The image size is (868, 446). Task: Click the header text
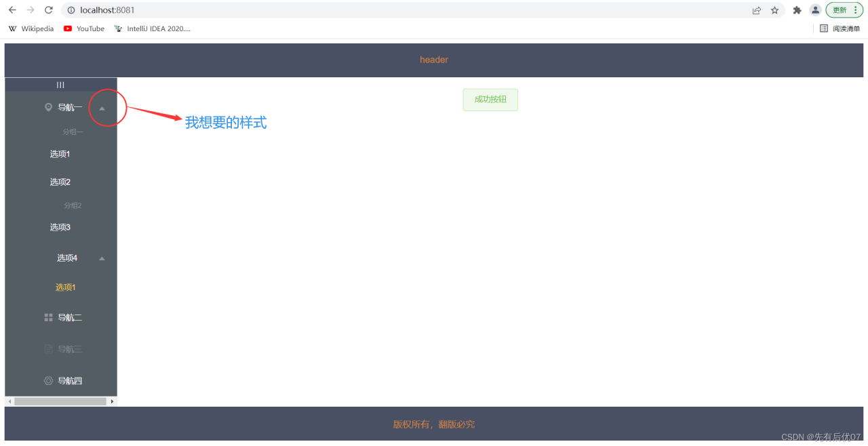pos(434,60)
